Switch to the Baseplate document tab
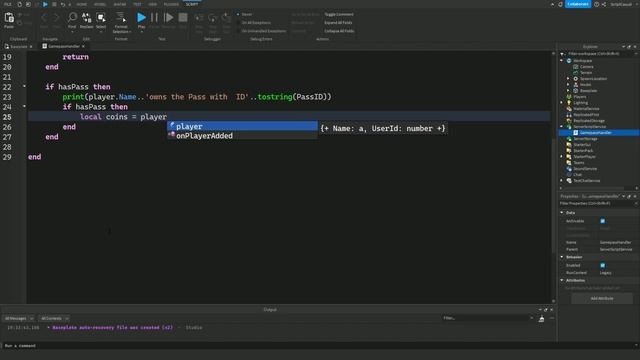The width and height of the screenshot is (640, 360). pyautogui.click(x=18, y=47)
